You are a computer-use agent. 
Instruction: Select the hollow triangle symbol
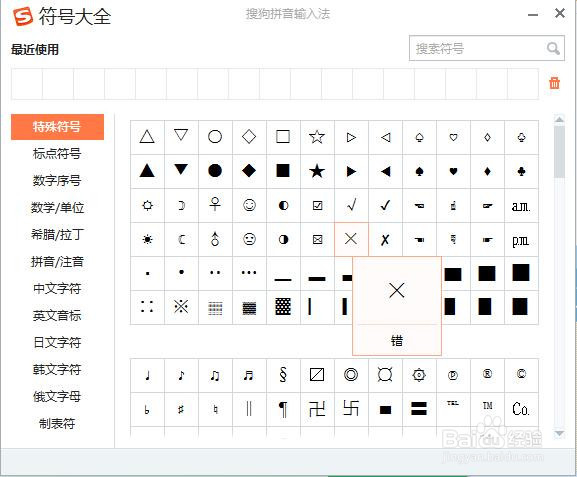[x=147, y=137]
